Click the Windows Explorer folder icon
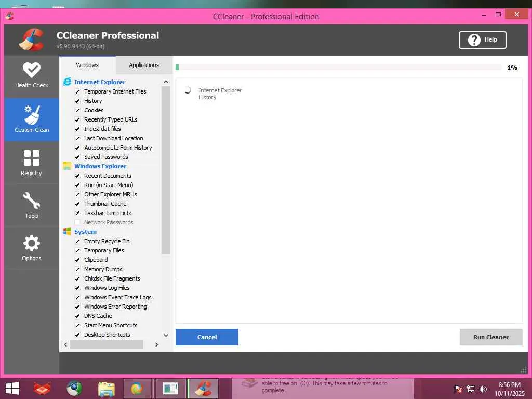 pos(67,166)
